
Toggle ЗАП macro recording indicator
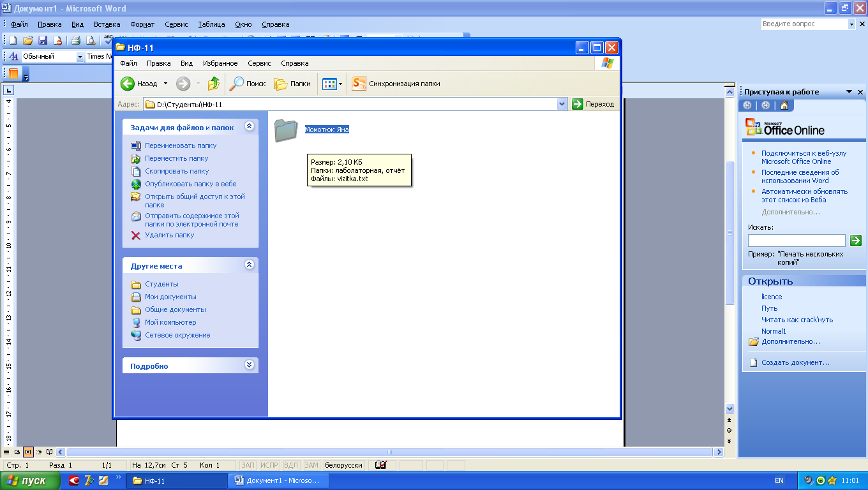tap(248, 465)
